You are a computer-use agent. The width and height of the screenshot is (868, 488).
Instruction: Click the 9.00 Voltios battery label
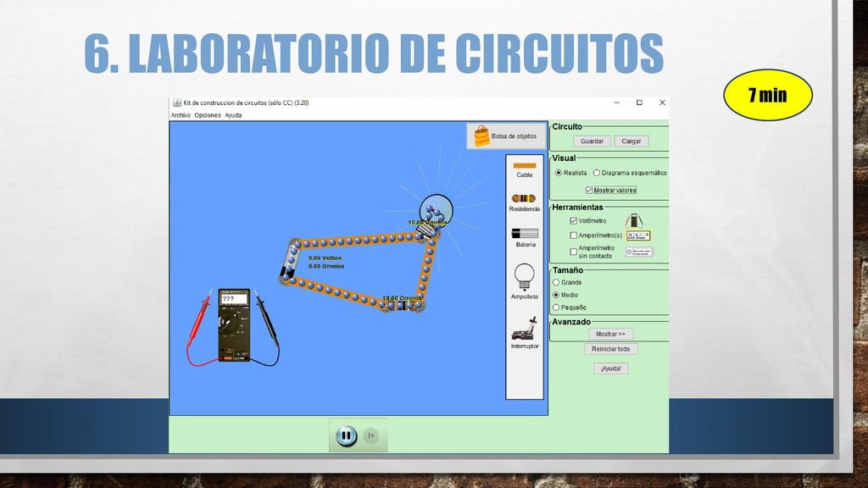tap(325, 258)
